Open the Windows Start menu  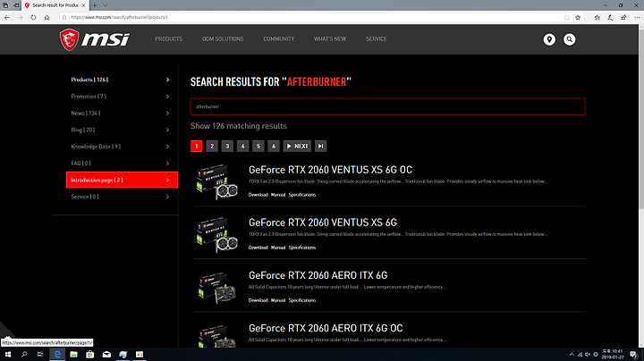coord(8,355)
